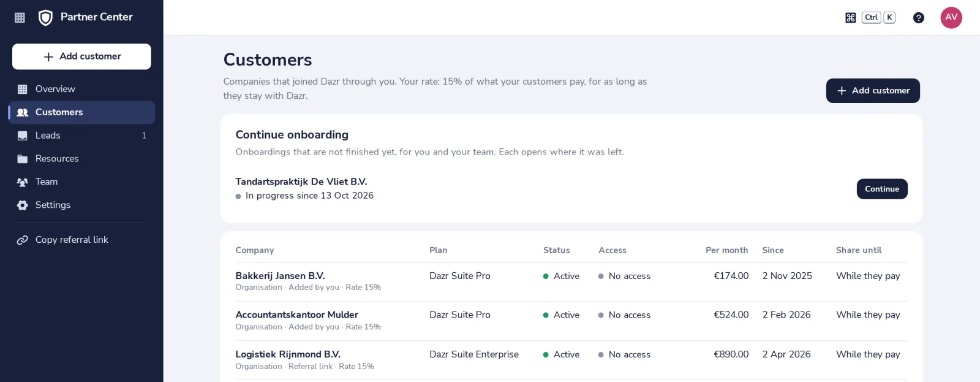This screenshot has height=382, width=980.
Task: Go to the Customers section
Action: tap(82, 112)
